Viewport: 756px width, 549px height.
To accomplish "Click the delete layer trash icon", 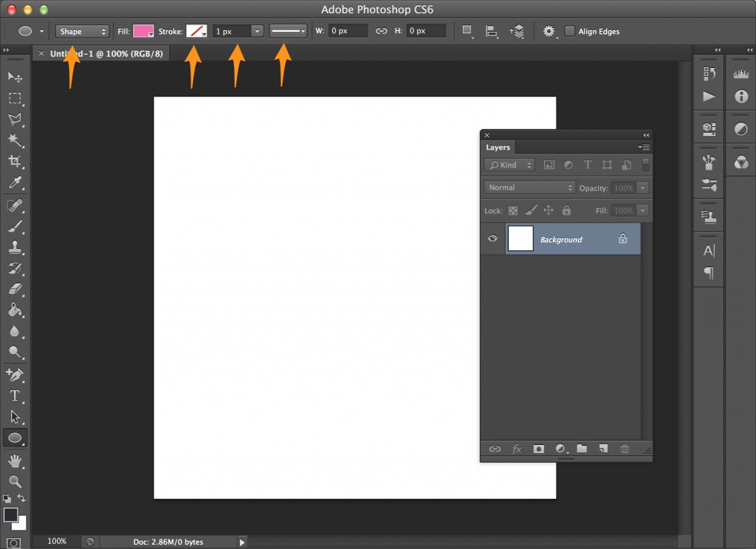I will (625, 449).
